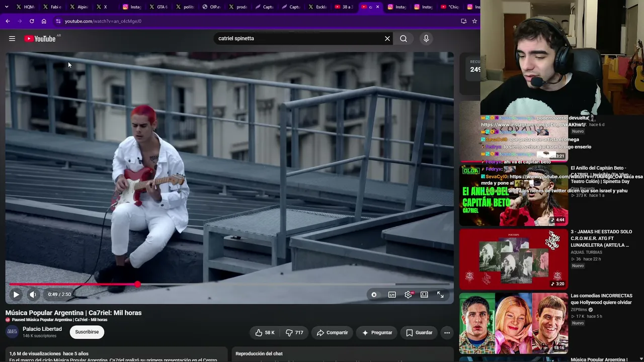
Task: Click the 0:49 / 2:50 time display
Action: tap(59, 295)
